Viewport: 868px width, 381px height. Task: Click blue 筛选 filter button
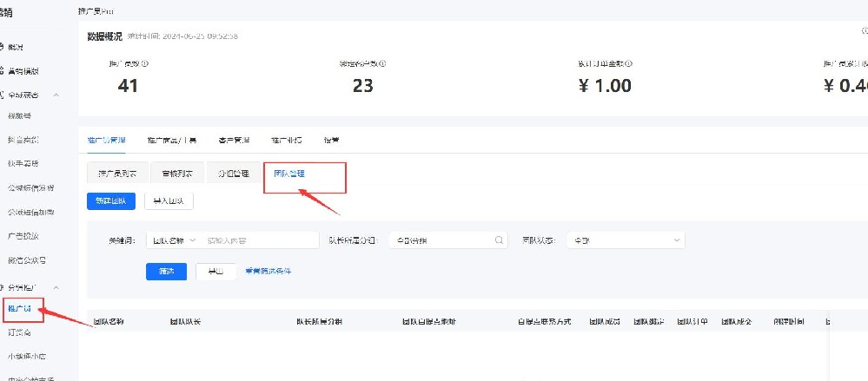point(166,272)
